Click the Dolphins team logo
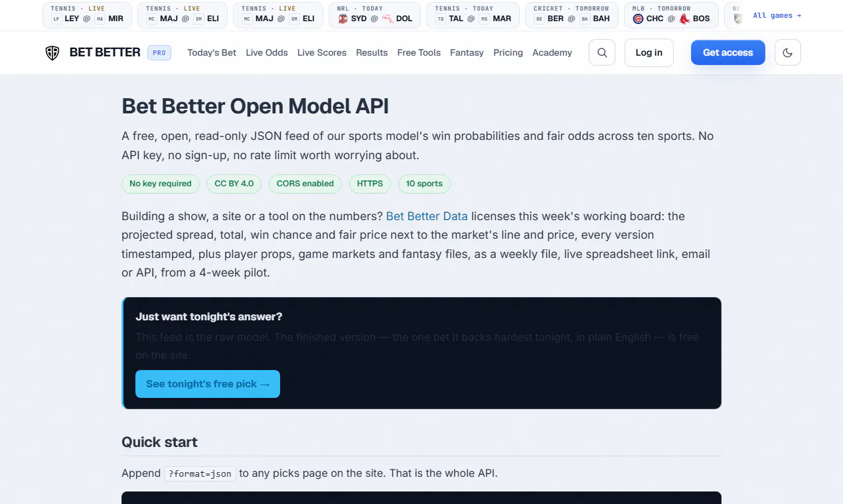The width and height of the screenshot is (843, 504). [x=388, y=19]
